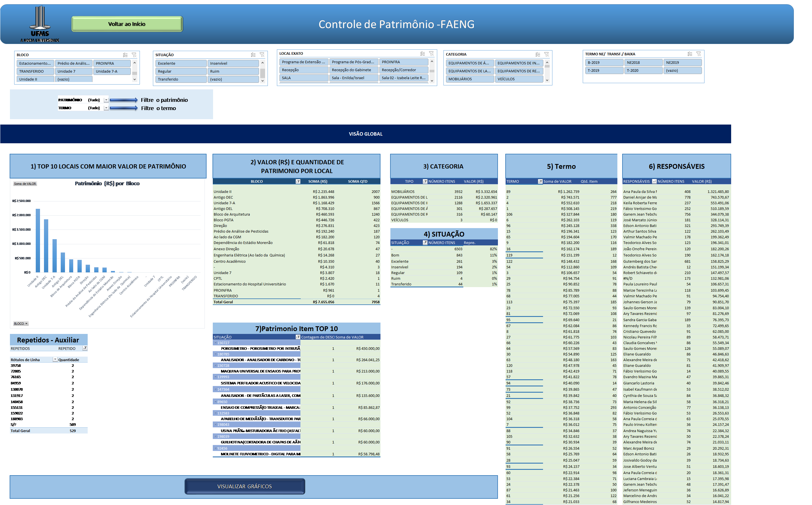812x505 pixels.
Task: Toggle Excelente in SITUAÇÃO slicer
Action: point(181,63)
